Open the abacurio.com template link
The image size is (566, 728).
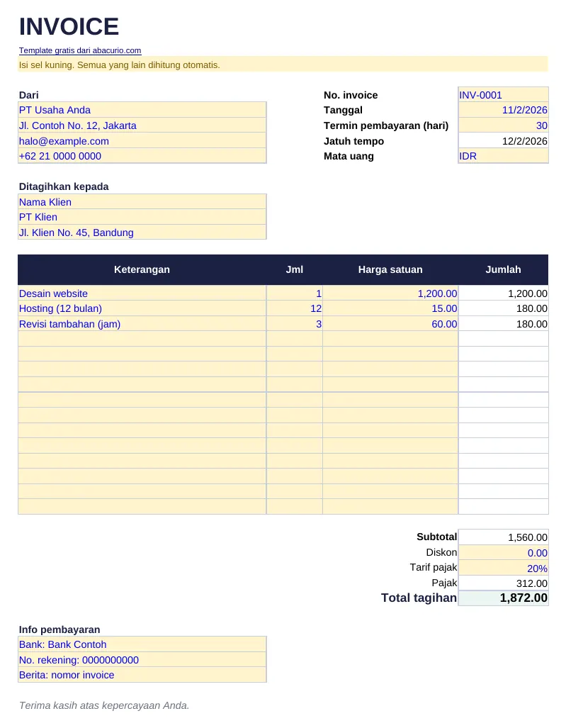pos(80,50)
